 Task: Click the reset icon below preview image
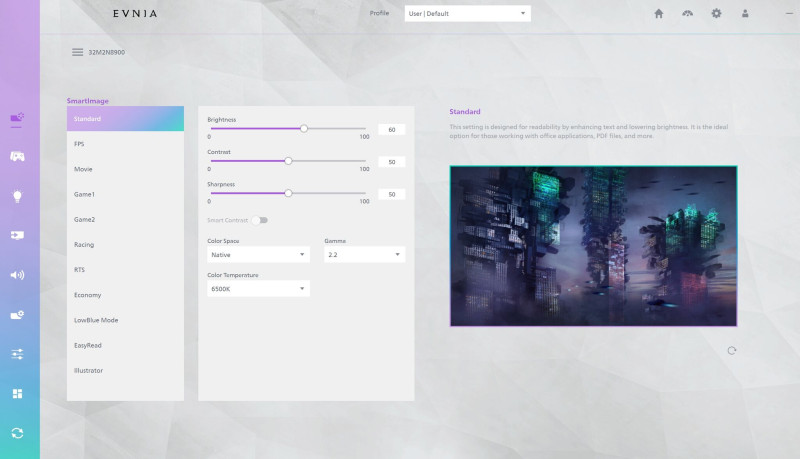point(732,350)
